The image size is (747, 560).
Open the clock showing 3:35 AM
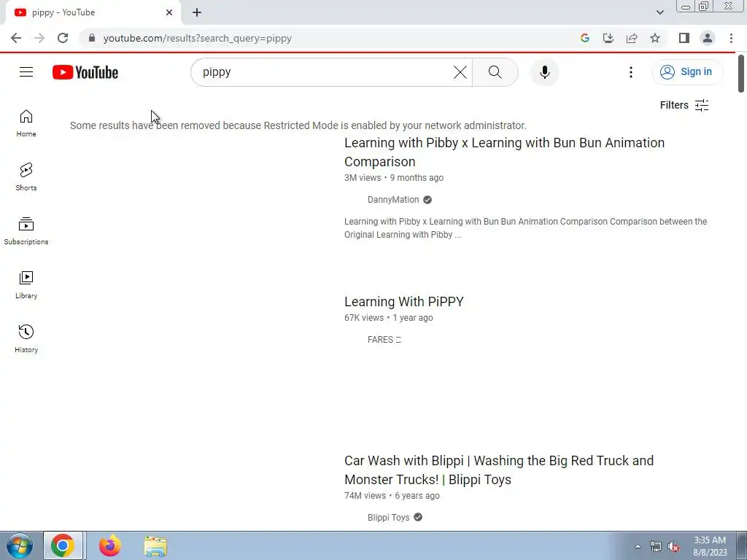(x=710, y=546)
